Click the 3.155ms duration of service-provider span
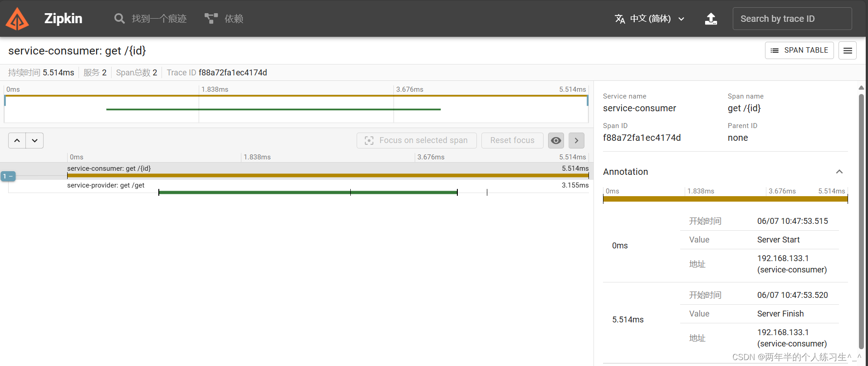The height and width of the screenshot is (366, 868). 575,185
